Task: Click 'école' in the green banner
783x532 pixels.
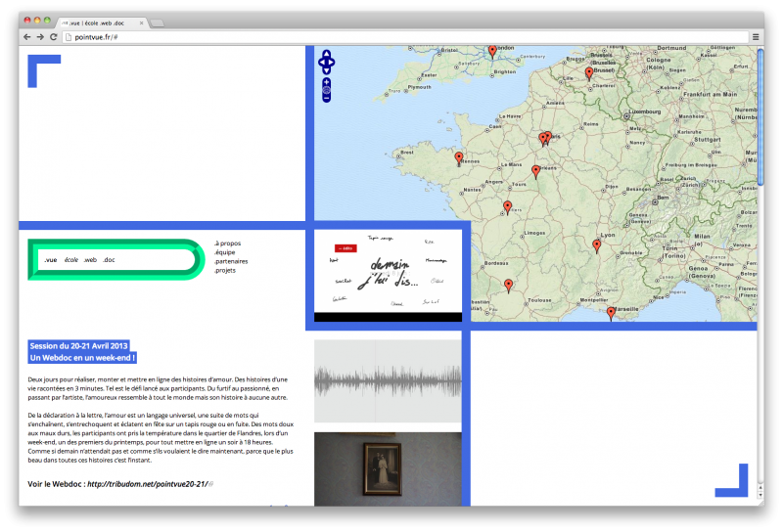Action: pos(71,260)
